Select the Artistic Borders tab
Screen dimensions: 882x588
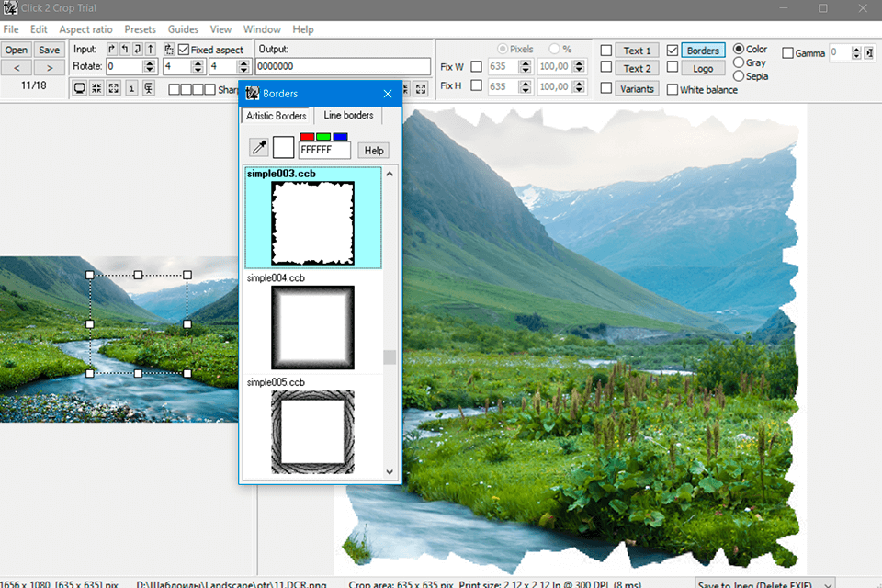[x=277, y=116]
